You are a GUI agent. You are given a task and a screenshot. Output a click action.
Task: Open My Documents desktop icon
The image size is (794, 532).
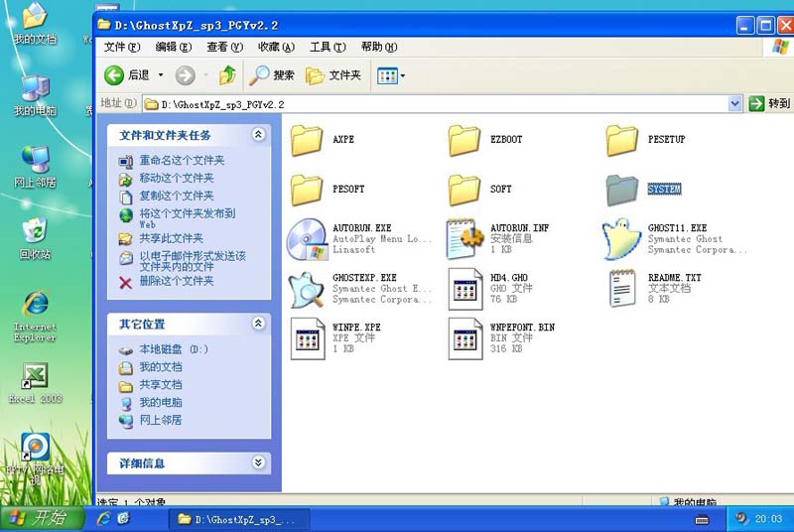coord(35,24)
